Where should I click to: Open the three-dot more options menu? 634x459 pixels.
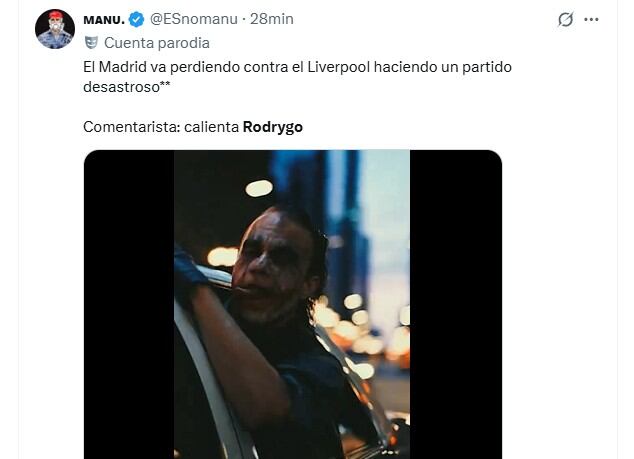592,20
